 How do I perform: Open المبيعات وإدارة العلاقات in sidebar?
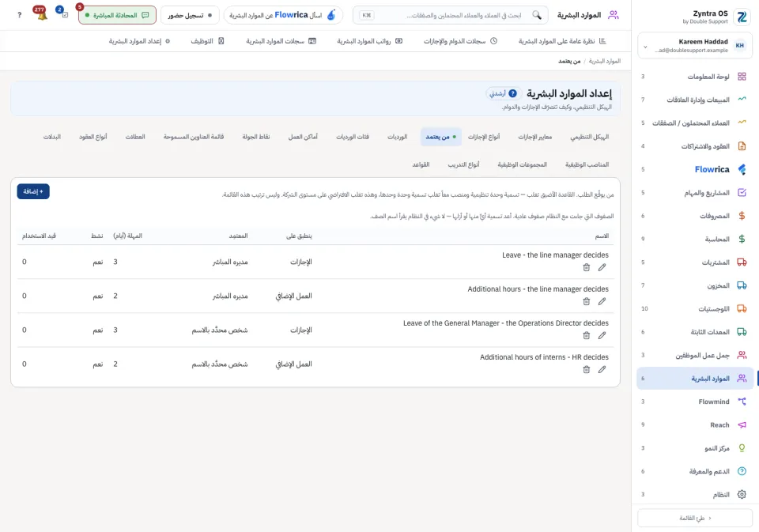tap(695, 100)
